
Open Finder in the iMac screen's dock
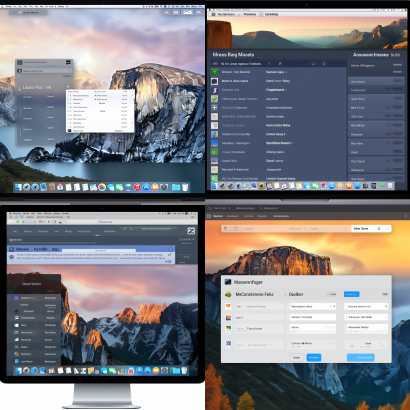point(19,370)
